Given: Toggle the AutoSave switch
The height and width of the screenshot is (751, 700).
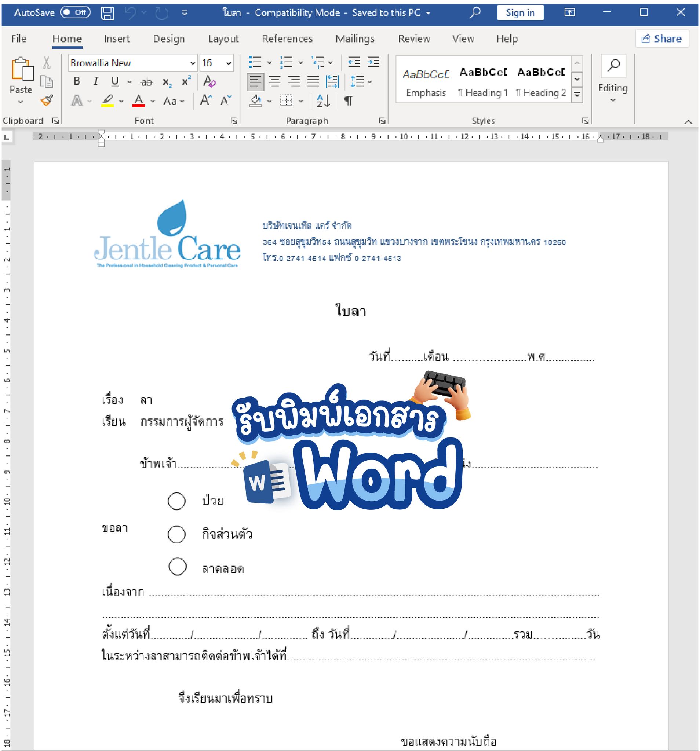Looking at the screenshot, I should 75,12.
